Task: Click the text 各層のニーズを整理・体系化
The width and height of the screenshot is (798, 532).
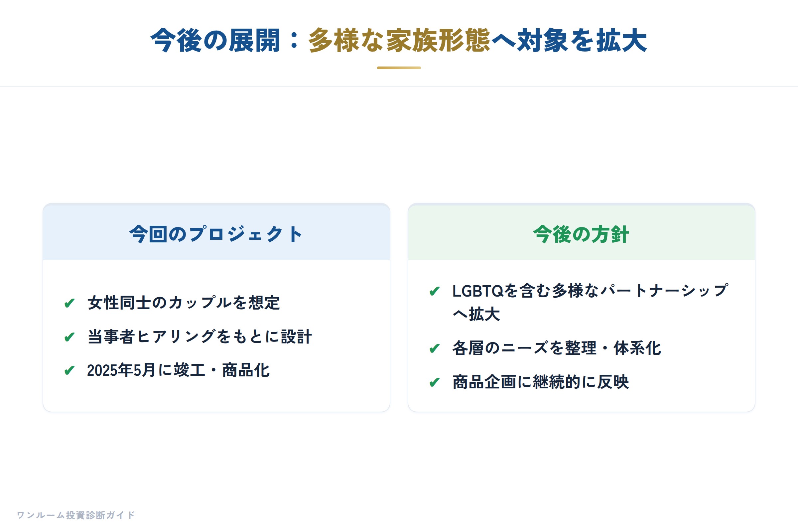Action: [557, 348]
